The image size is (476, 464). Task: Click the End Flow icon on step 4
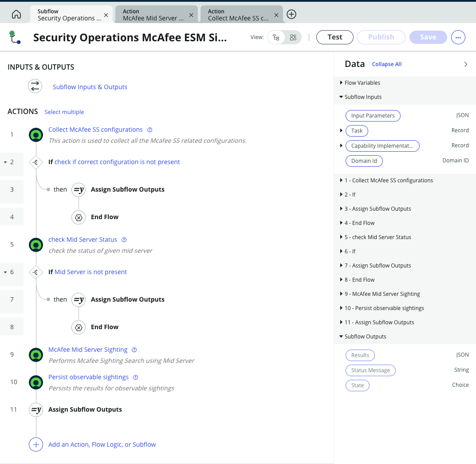coord(79,218)
